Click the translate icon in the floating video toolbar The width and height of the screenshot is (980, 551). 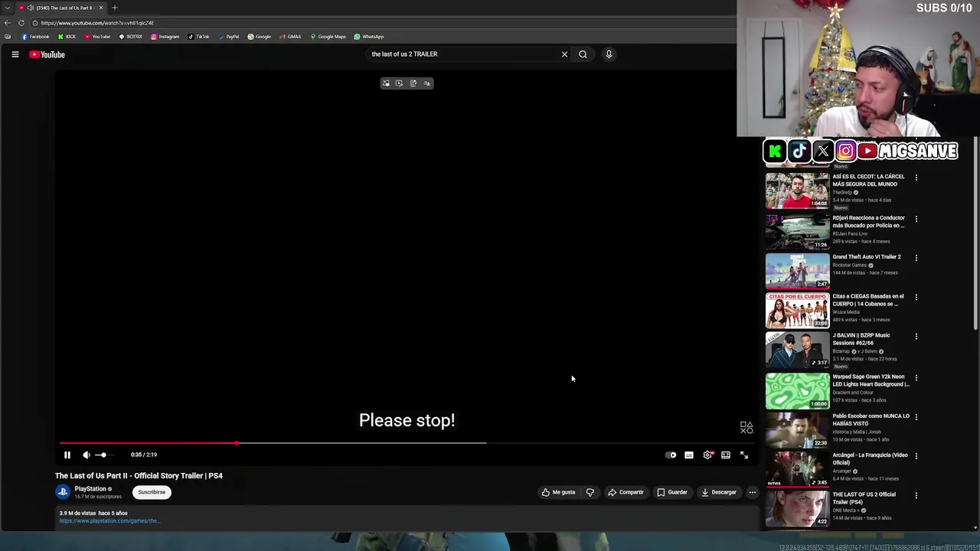pos(427,83)
